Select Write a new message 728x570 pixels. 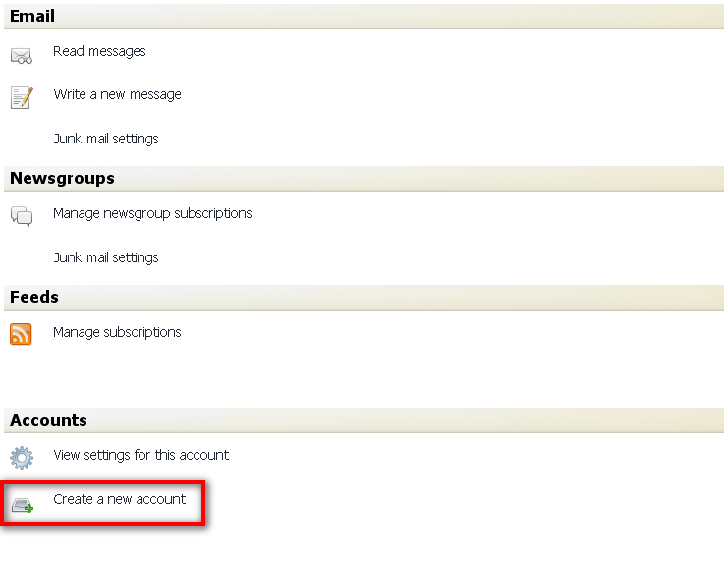117,95
